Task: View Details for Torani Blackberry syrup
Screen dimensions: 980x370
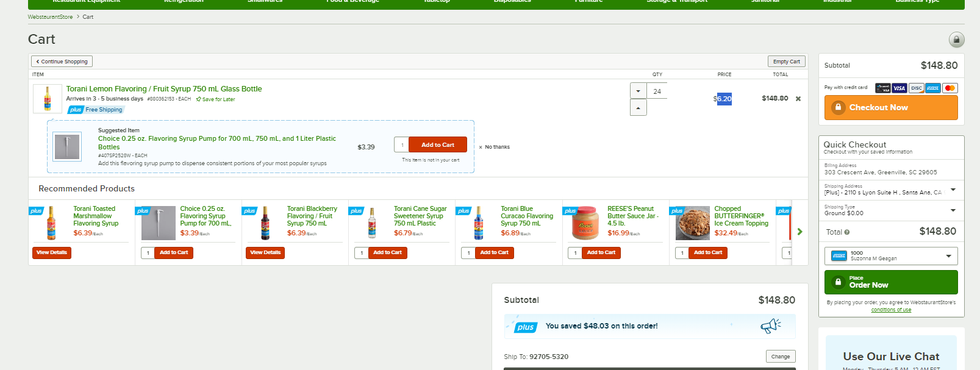Action: click(x=265, y=253)
